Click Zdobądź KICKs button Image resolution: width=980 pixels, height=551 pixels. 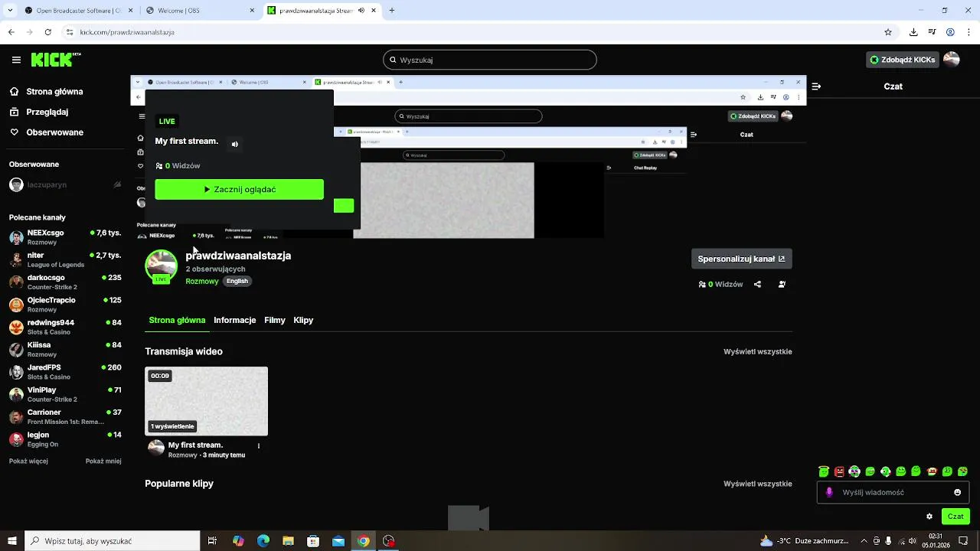903,60
